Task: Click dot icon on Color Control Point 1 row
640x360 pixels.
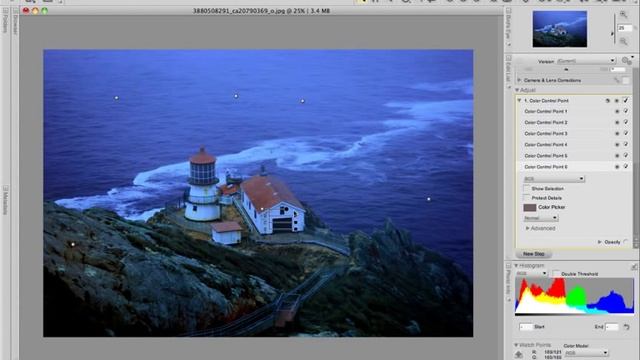Action: (x=617, y=111)
